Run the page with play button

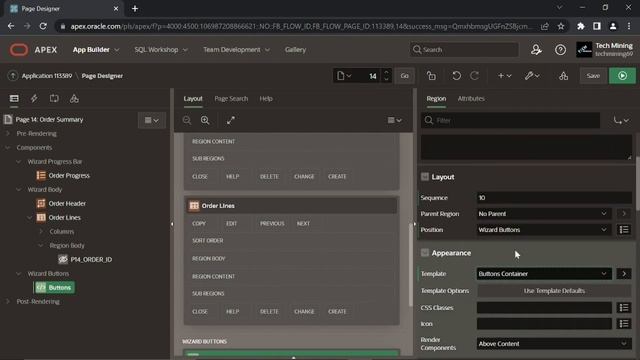pyautogui.click(x=622, y=76)
